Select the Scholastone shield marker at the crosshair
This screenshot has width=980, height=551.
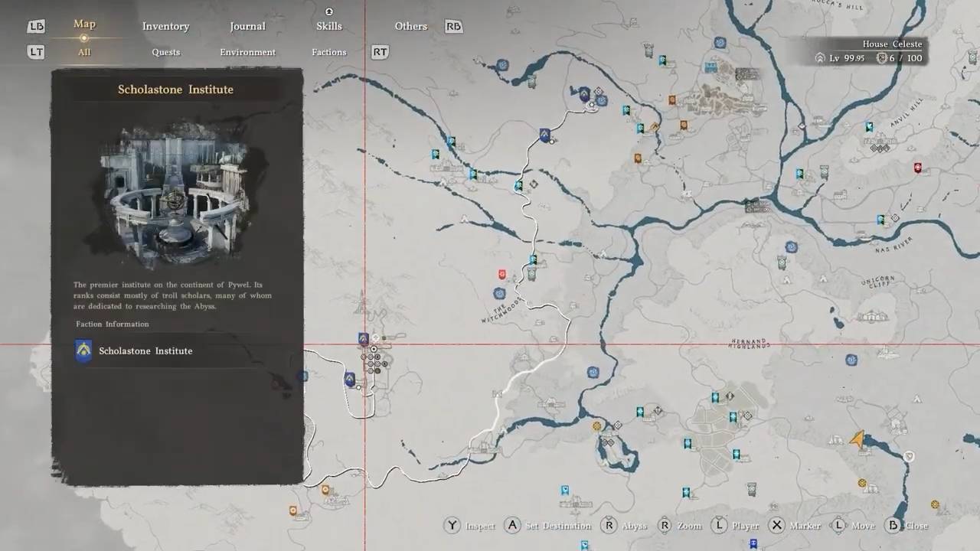tap(364, 339)
